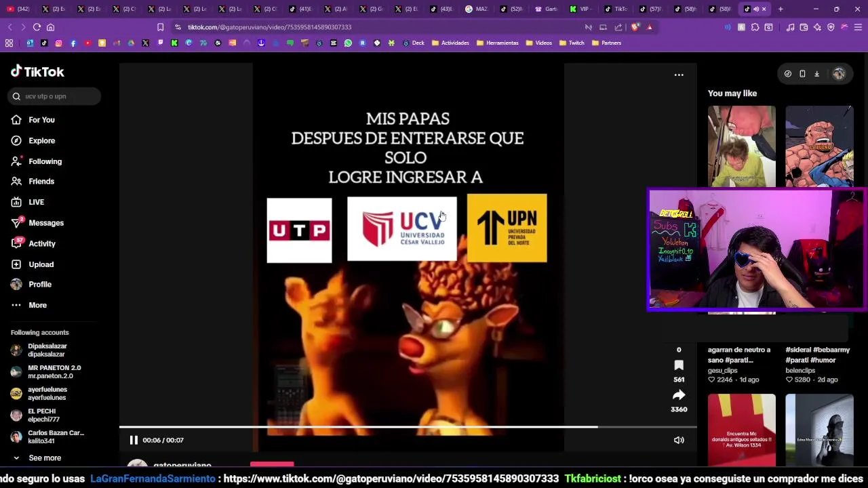This screenshot has width=868, height=488.
Task: Open the gesu_clips creator link
Action: pos(722,371)
